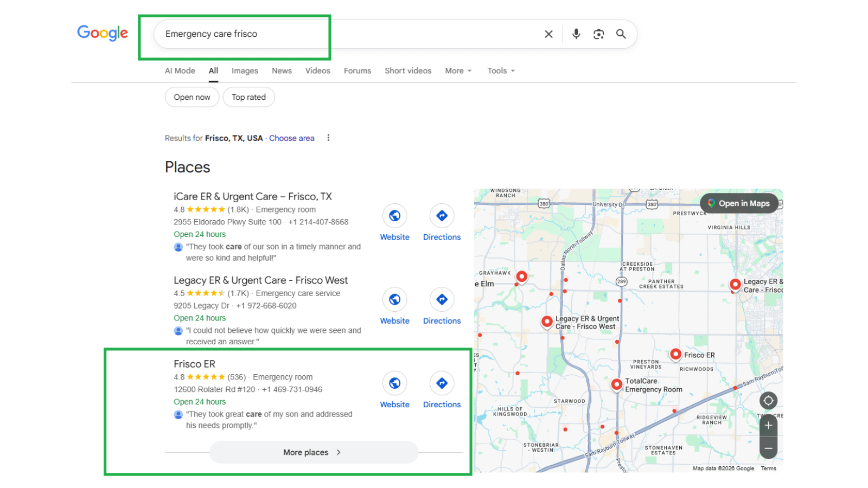Select TotalCare Emergency Room map pin
This screenshot has width=868, height=488.
(616, 384)
